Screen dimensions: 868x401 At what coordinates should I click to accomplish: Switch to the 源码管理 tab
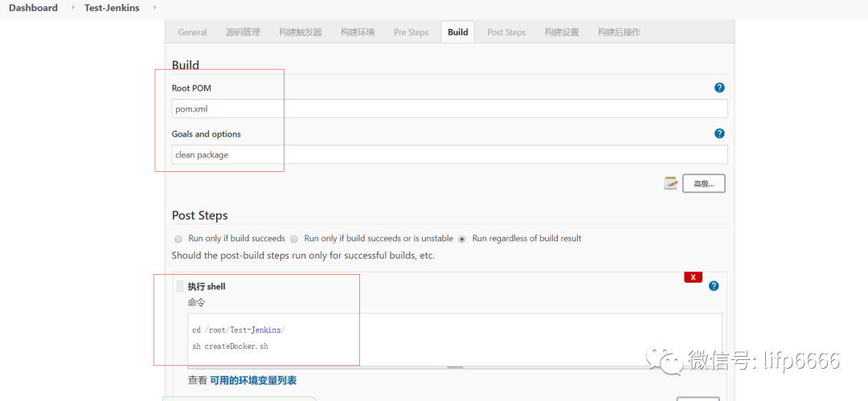[x=243, y=32]
